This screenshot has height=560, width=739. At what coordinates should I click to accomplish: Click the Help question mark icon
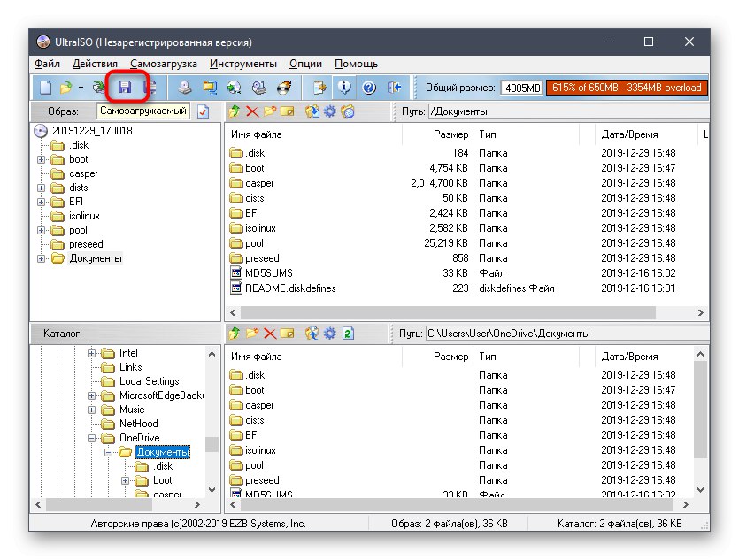(x=369, y=88)
